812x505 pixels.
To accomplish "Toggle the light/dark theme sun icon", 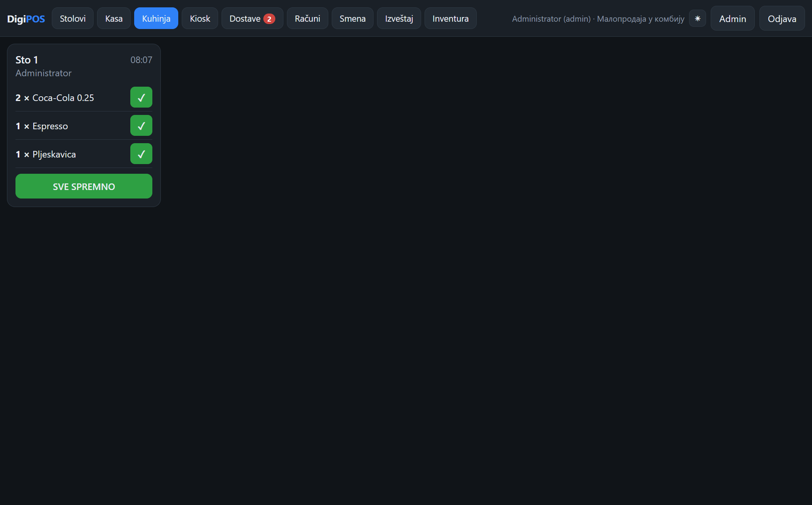I will 698,18.
